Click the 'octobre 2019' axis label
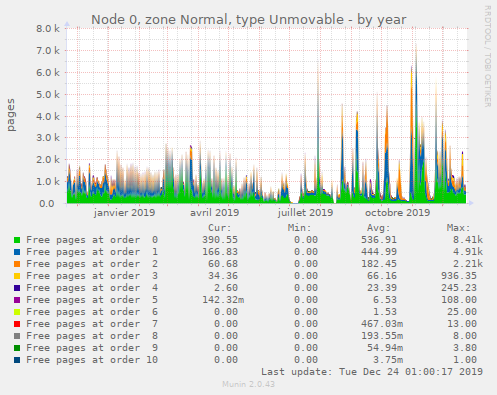 pos(397,213)
